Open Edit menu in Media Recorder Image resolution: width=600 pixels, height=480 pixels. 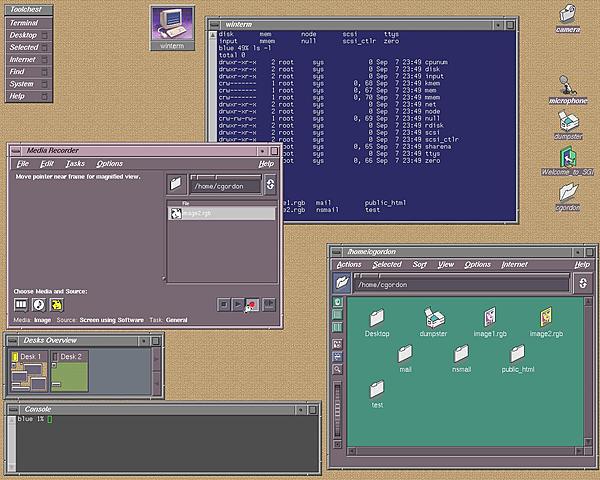(47, 164)
